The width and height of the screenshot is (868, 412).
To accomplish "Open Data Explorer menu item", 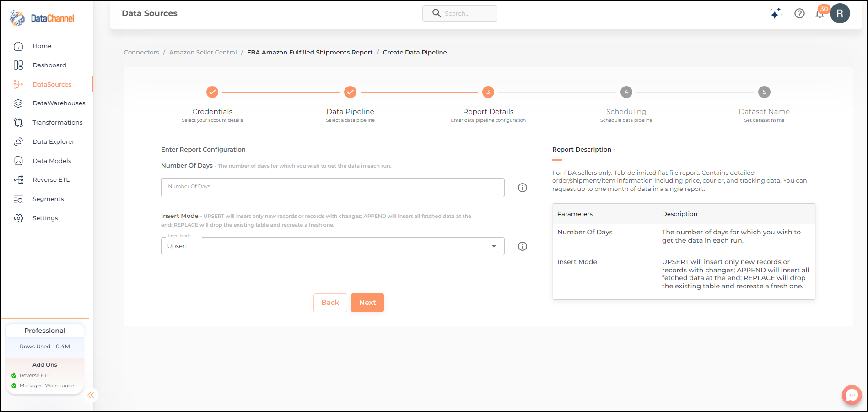I will click(54, 142).
